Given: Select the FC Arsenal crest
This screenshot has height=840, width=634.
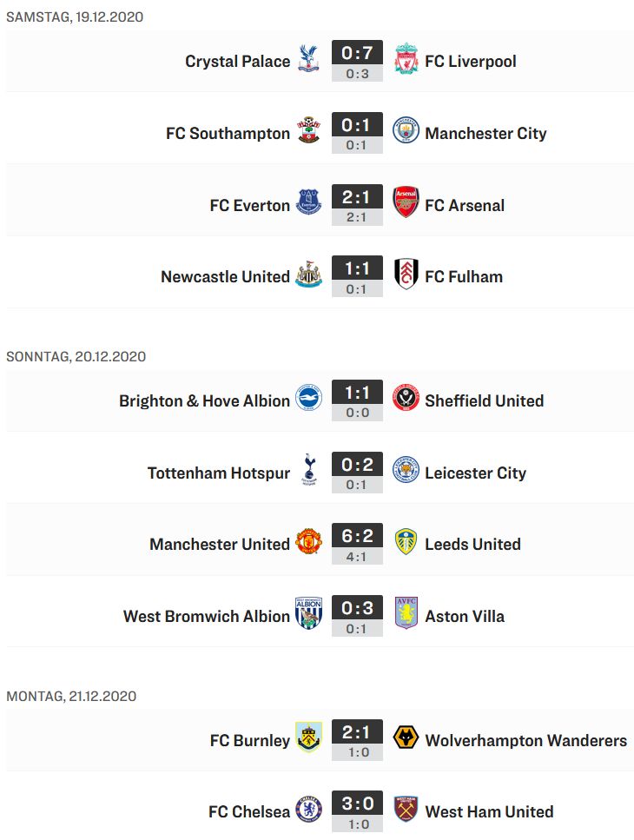Looking at the screenshot, I should [406, 203].
